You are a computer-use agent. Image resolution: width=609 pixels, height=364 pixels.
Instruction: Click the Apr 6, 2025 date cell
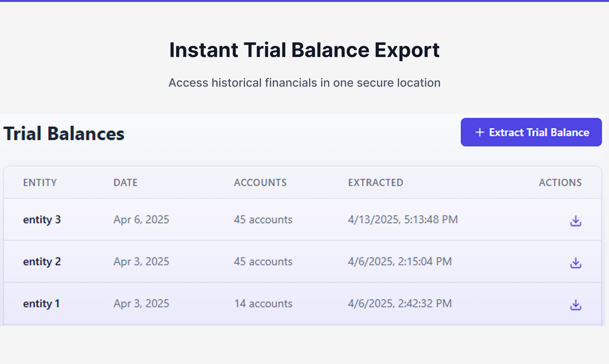(x=141, y=220)
